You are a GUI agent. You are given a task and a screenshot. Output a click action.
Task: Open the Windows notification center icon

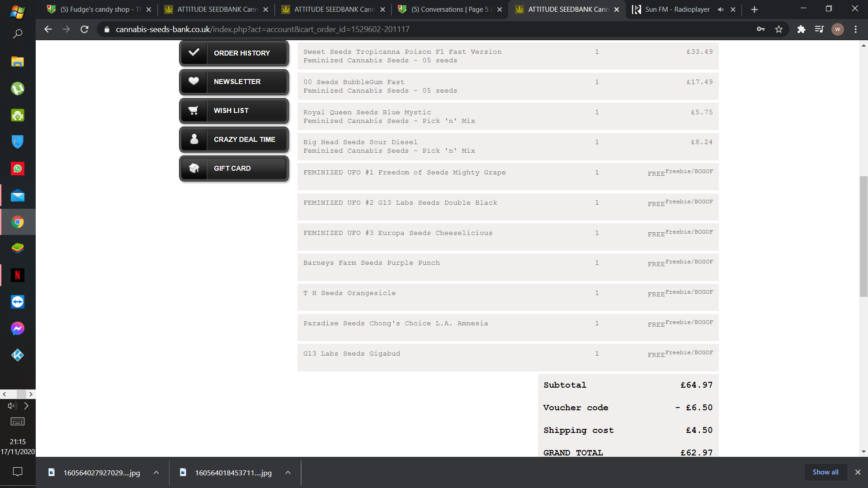point(18,472)
